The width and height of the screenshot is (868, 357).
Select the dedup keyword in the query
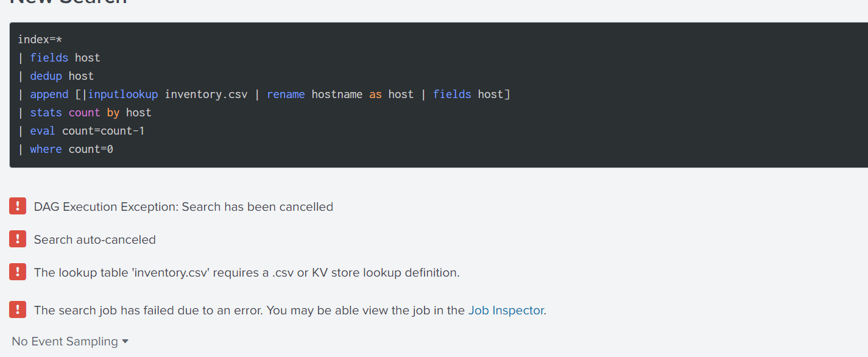(46, 76)
